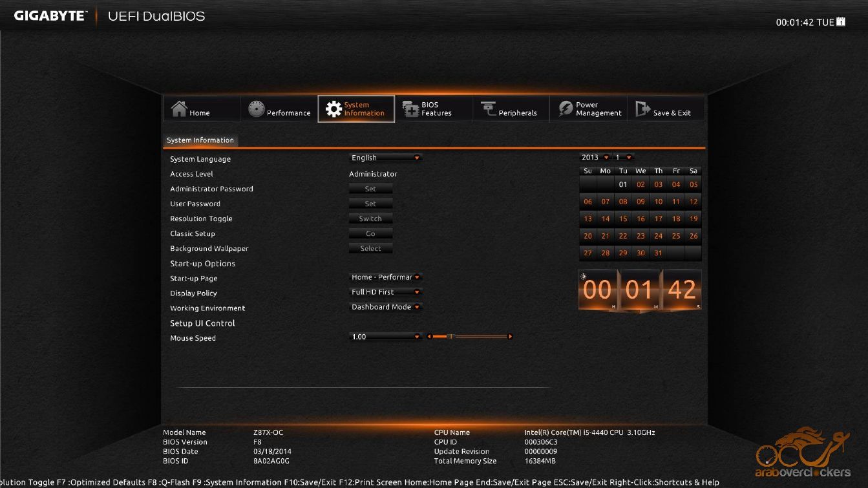Open the Performance gauge icon tab
868x488 pixels.
pos(257,109)
